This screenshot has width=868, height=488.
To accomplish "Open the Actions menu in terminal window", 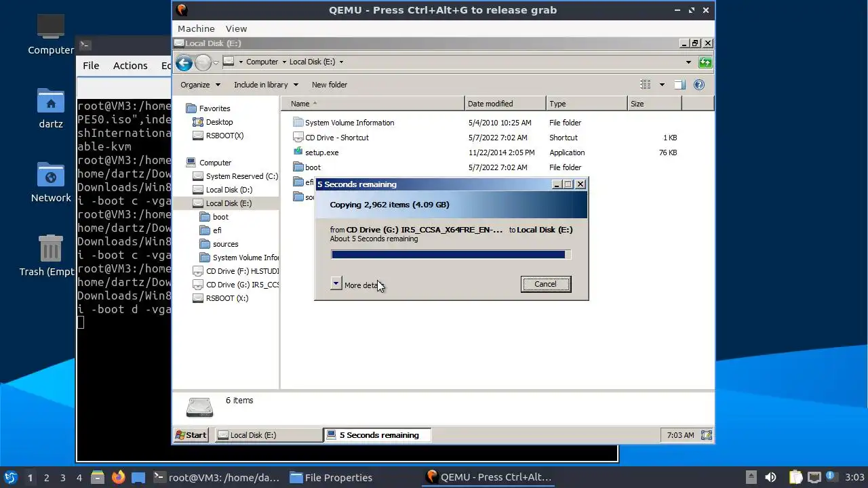I will coord(130,66).
